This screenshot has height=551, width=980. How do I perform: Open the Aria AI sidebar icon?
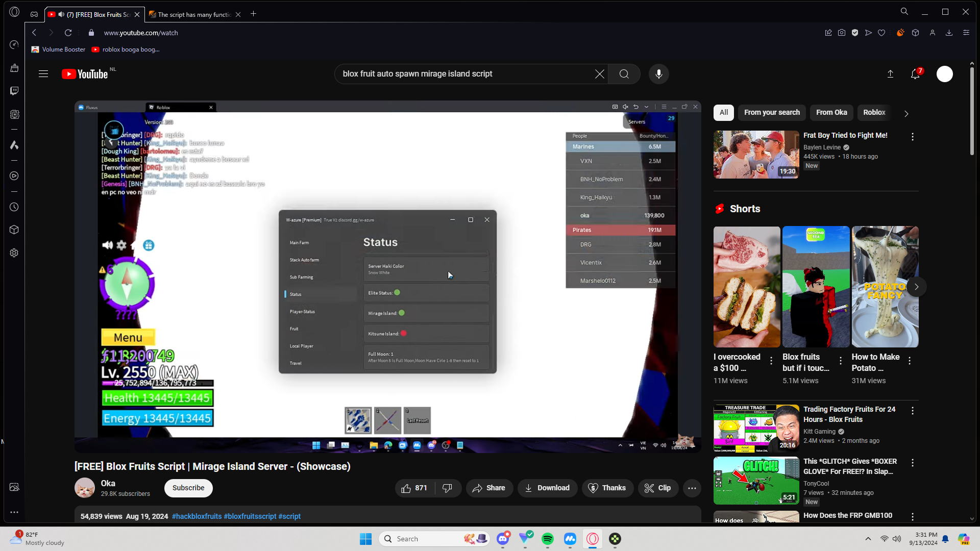[x=14, y=145]
